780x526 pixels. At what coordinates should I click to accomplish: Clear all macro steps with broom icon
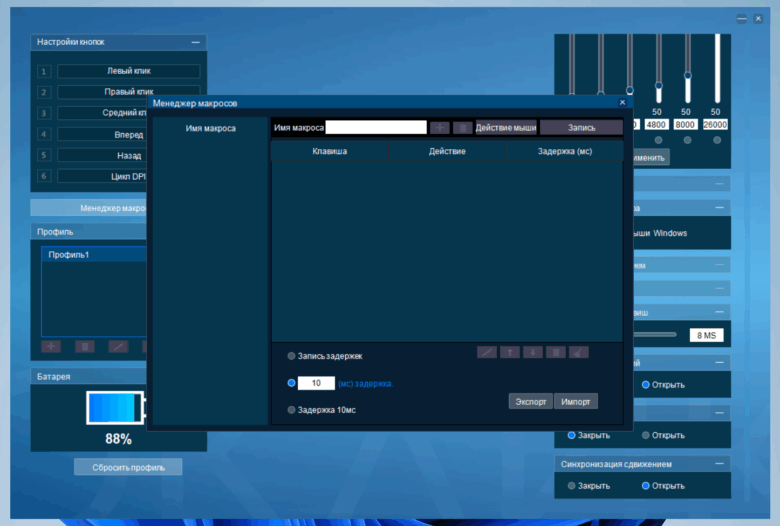579,352
